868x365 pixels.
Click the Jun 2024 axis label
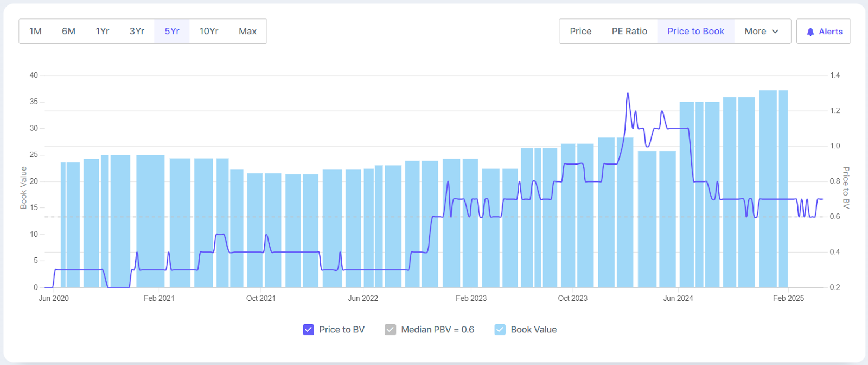(x=678, y=298)
